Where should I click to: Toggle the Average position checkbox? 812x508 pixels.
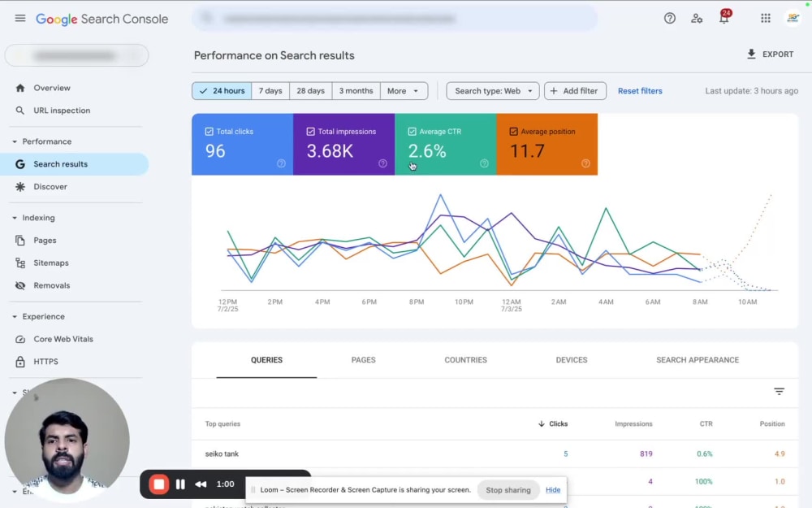click(513, 132)
